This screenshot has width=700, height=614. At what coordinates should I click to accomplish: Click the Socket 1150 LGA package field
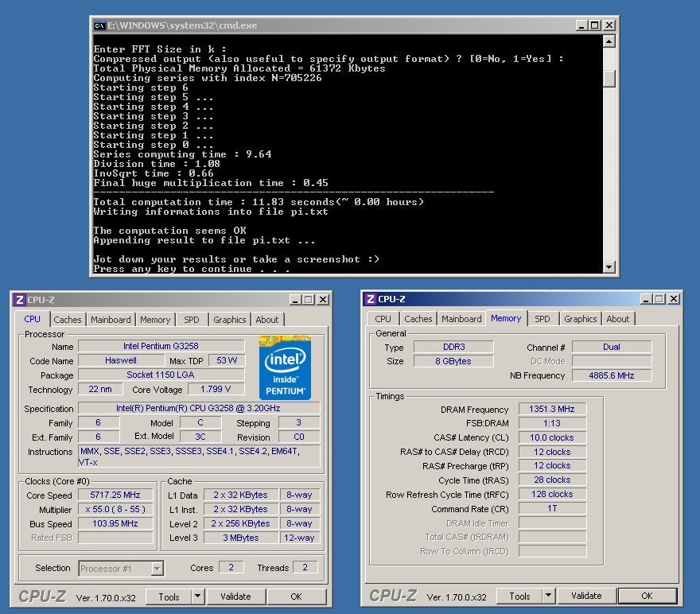161,375
